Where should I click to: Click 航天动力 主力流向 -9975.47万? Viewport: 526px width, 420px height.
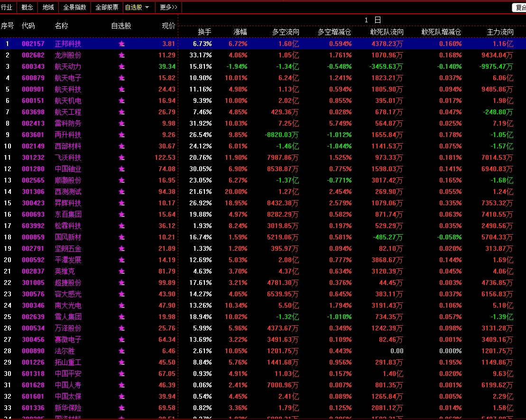click(496, 67)
